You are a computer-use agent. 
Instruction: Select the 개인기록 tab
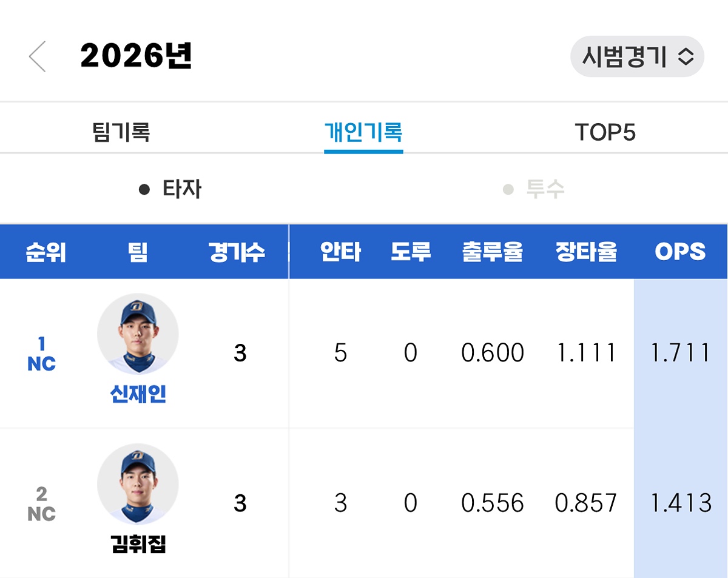[363, 132]
